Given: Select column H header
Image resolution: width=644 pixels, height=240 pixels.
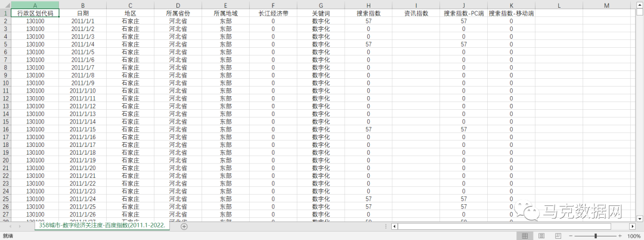Looking at the screenshot, I should click(x=369, y=5).
